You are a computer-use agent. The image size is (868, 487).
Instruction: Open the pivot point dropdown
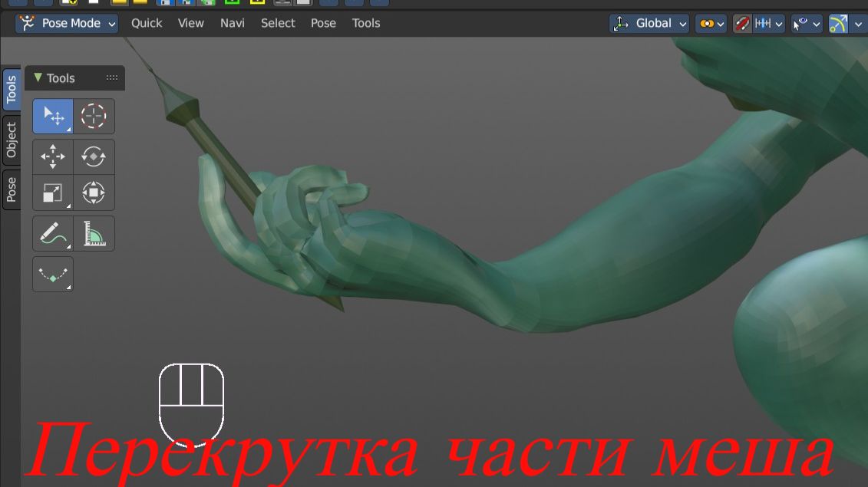pyautogui.click(x=711, y=23)
